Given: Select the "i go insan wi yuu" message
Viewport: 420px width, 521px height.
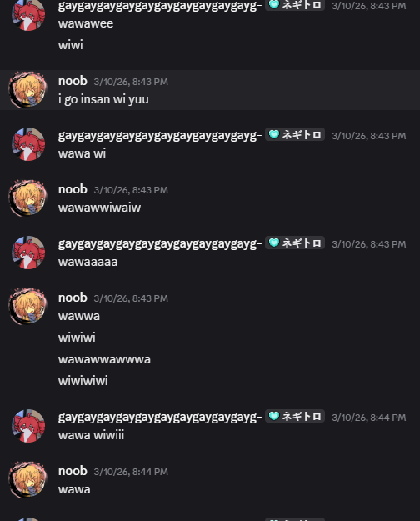Looking at the screenshot, I should coord(103,100).
